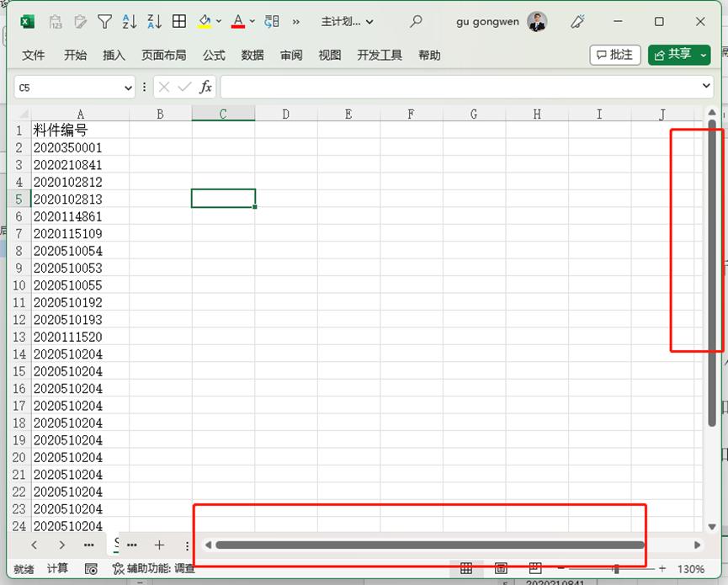The height and width of the screenshot is (585, 728).
Task: Open the Name Box dropdown
Action: 129,87
